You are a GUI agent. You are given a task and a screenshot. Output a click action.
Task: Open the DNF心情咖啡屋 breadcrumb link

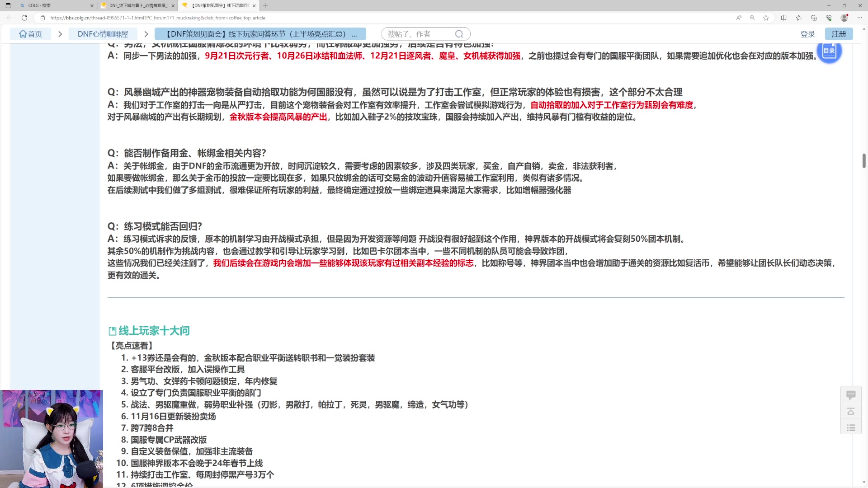[103, 34]
